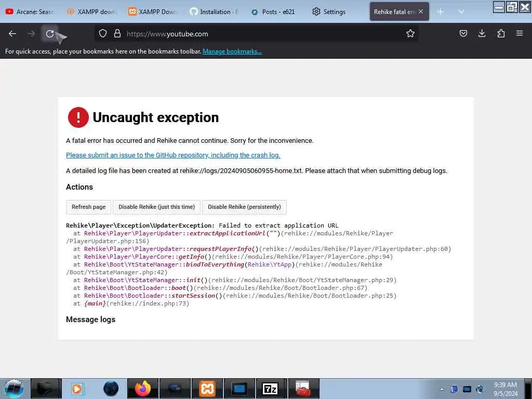Click Disable Rehike (persistently)
The width and height of the screenshot is (532, 399).
coord(244,207)
